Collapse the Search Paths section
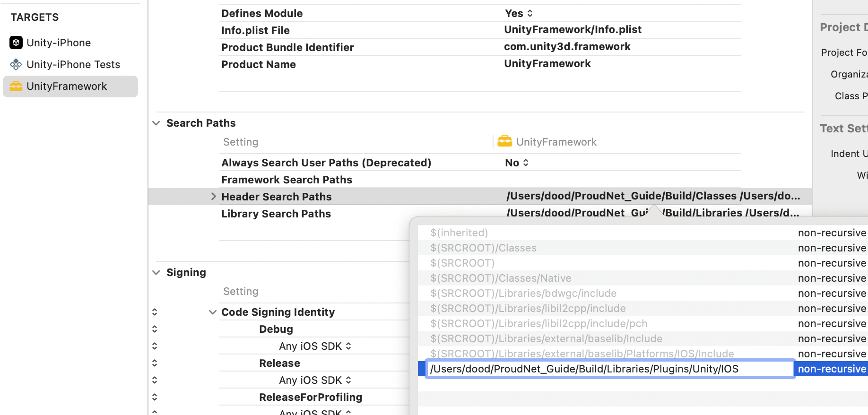868x415 pixels. [156, 123]
